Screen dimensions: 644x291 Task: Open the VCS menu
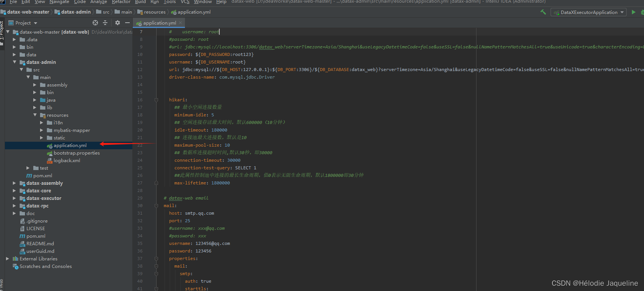(185, 2)
